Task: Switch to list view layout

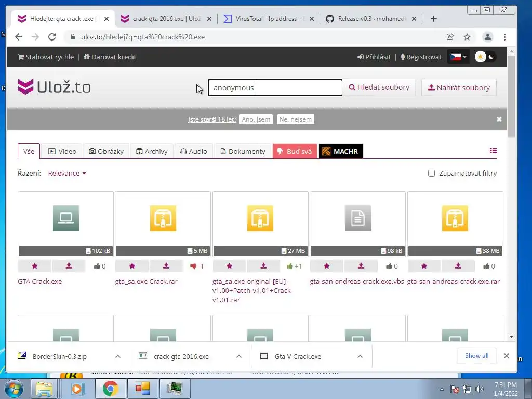Action: 493,151
